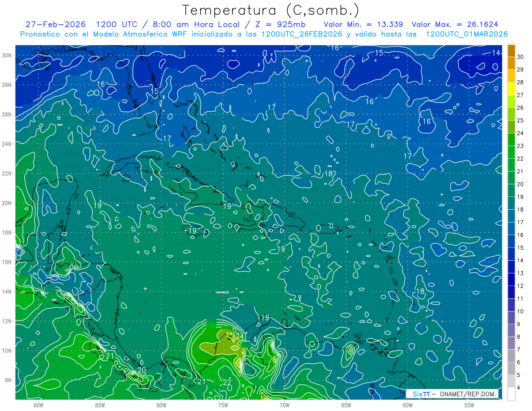Click the 22 contour label near 75W on the map
The image size is (532, 411).
point(227,382)
